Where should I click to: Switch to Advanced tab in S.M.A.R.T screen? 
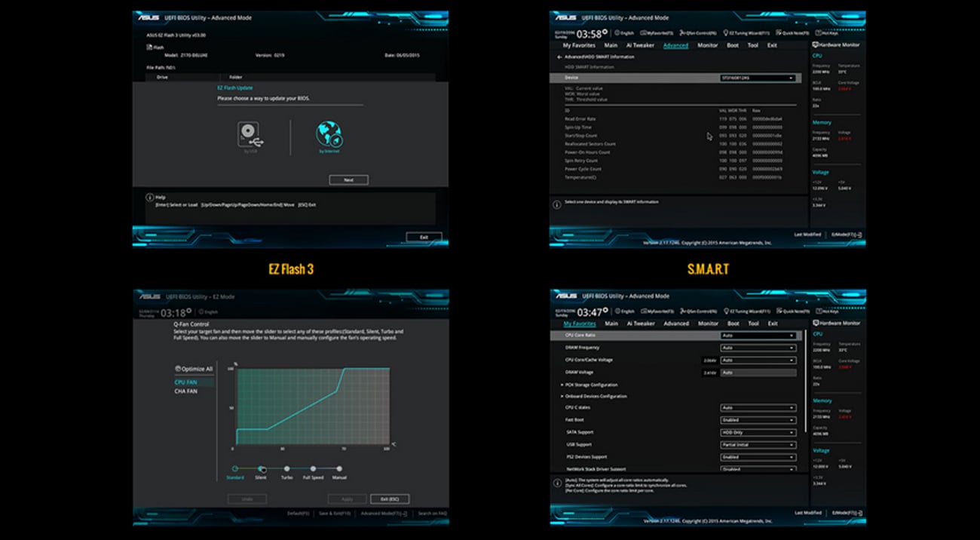point(675,45)
